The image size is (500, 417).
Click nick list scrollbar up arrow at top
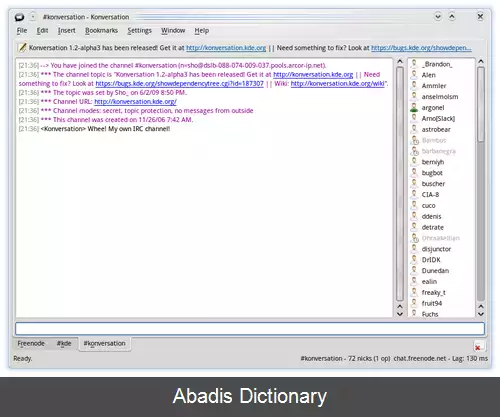pos(481,62)
